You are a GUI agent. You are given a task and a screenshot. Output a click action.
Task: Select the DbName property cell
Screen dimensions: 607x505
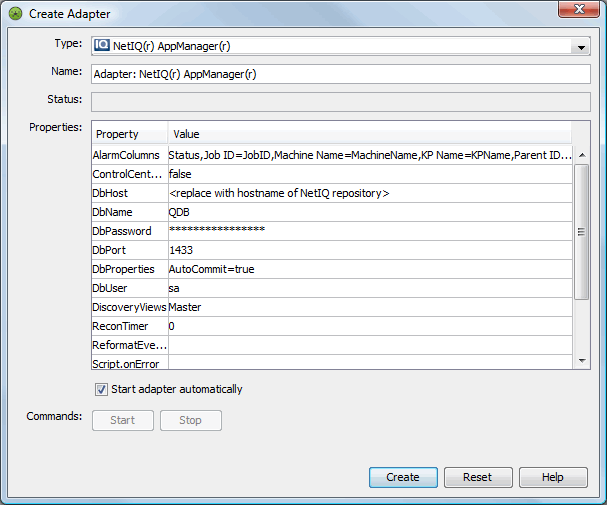point(130,212)
